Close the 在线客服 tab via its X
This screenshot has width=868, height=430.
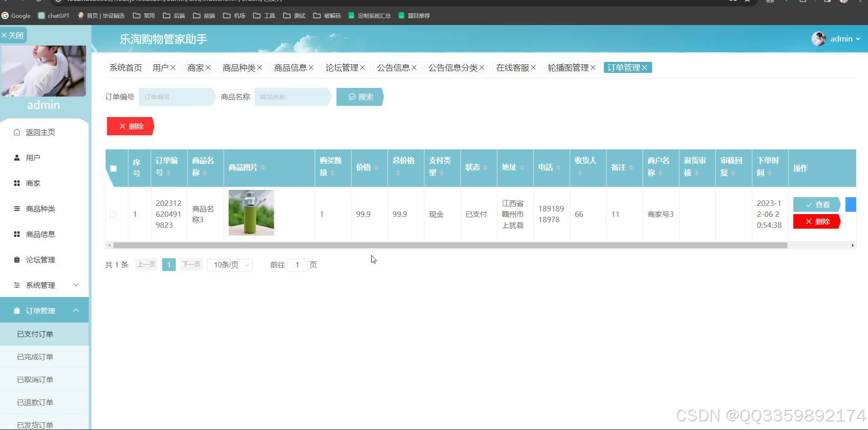click(533, 68)
